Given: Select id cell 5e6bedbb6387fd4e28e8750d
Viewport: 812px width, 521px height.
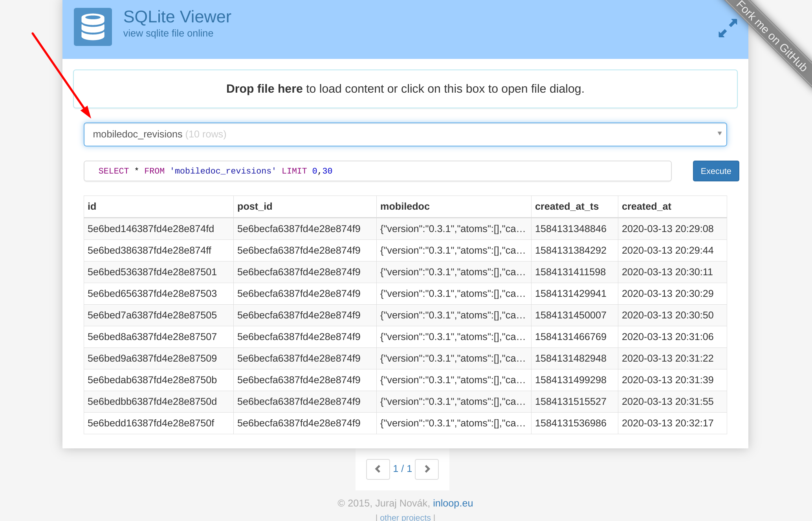Looking at the screenshot, I should point(159,402).
